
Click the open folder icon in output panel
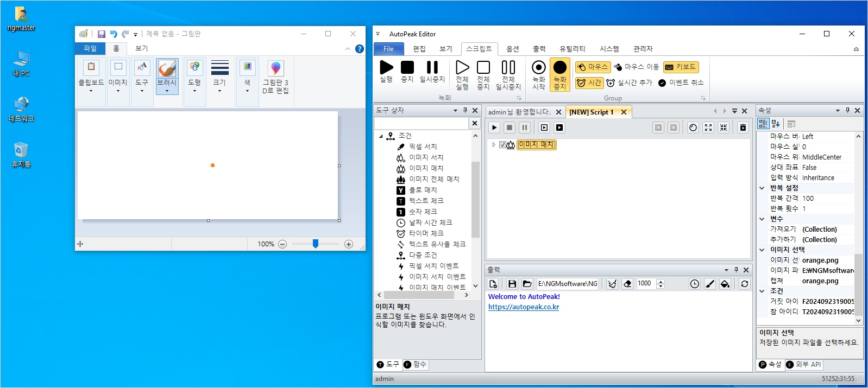[x=527, y=284]
